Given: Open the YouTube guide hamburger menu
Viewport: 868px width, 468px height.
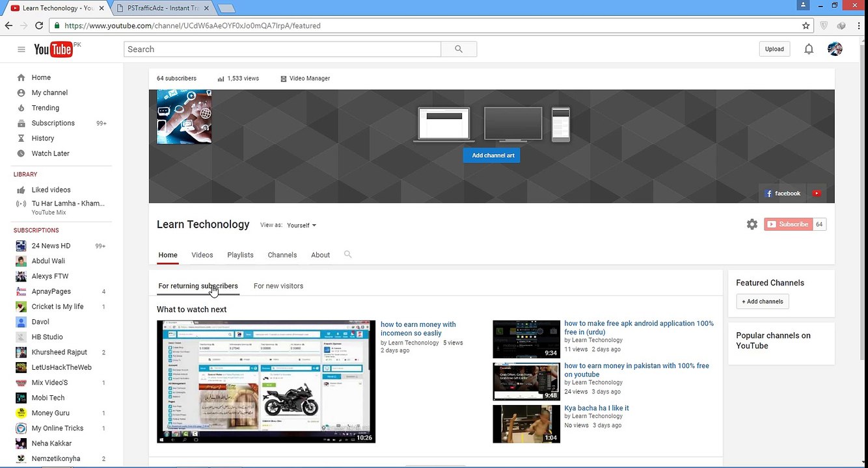Looking at the screenshot, I should click(21, 49).
